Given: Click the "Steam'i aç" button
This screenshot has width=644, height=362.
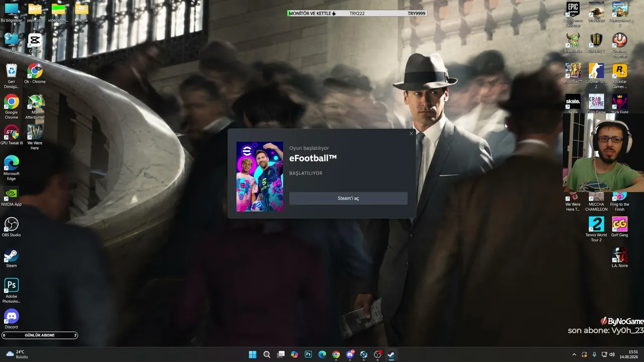Looking at the screenshot, I should pyautogui.click(x=348, y=198).
